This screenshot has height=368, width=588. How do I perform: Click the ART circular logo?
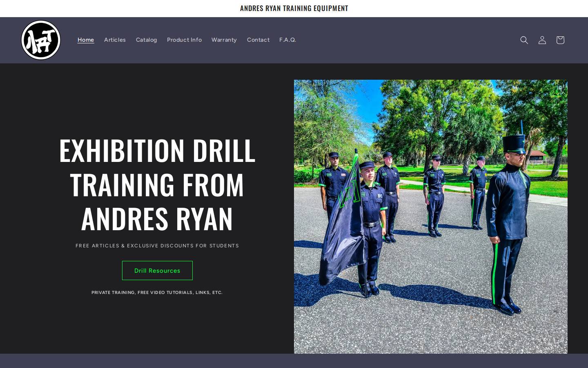coord(41,40)
